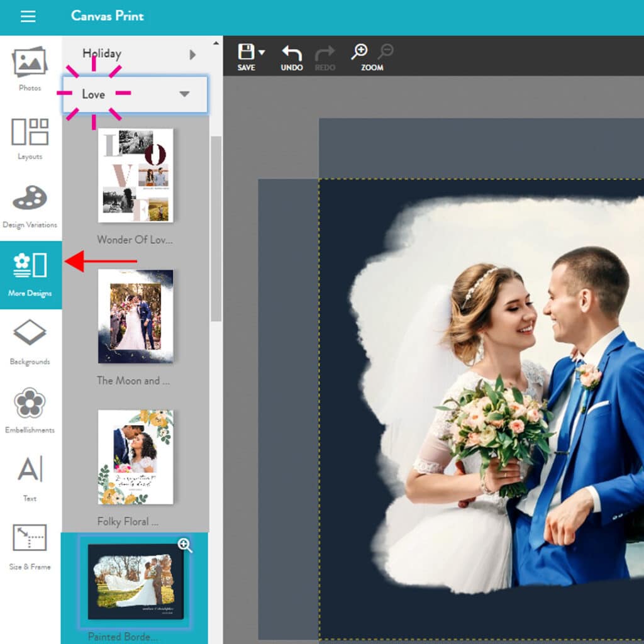644x644 pixels.
Task: Open the Backgrounds panel
Action: [30, 342]
